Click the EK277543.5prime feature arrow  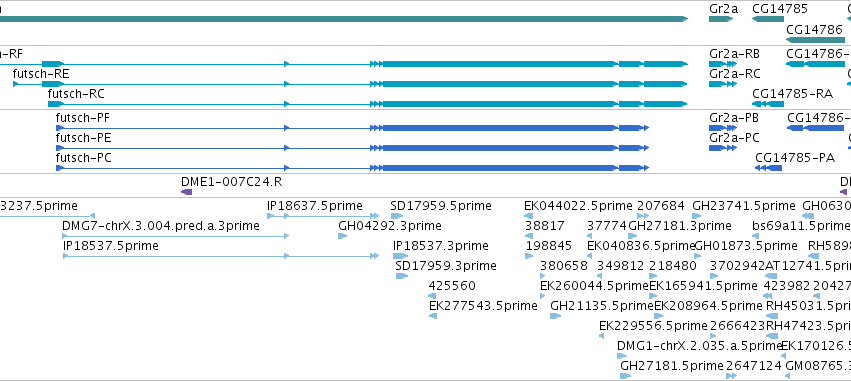433,316
